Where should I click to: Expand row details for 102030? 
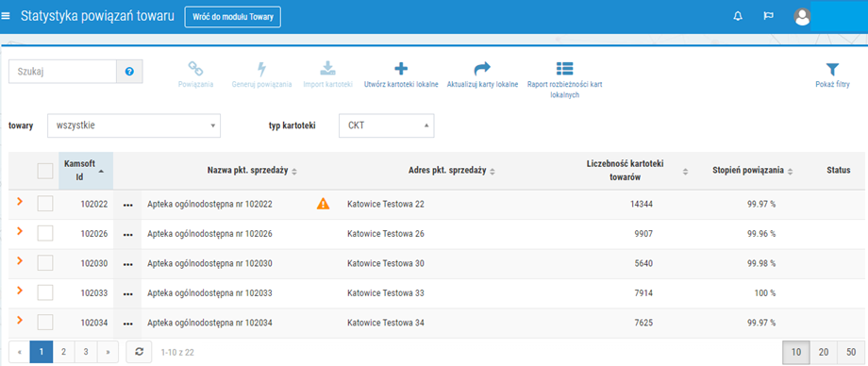point(20,260)
